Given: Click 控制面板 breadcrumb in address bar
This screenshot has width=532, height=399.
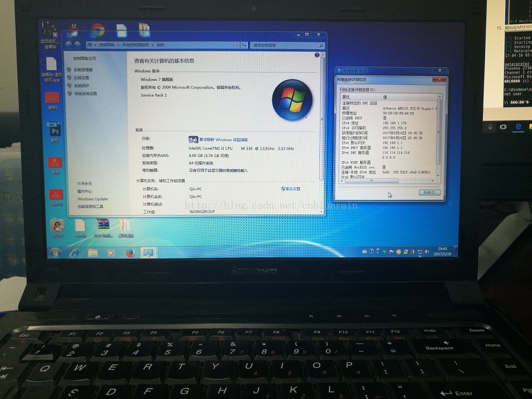Looking at the screenshot, I should (x=107, y=45).
